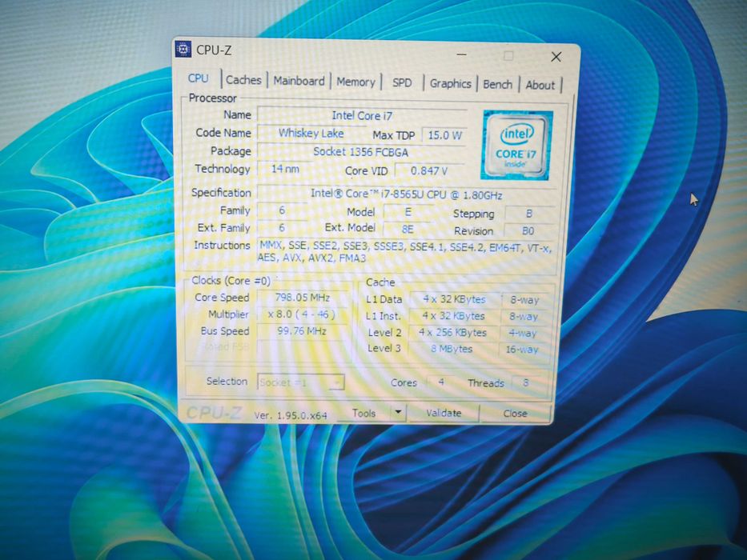The height and width of the screenshot is (560, 747).
Task: Click the maximize button of CPU-Z
Action: point(508,56)
